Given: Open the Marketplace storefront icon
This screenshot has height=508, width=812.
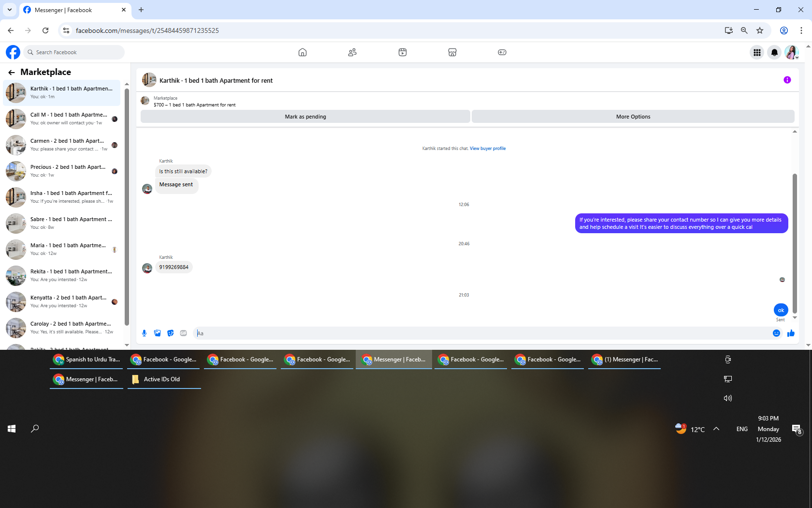Looking at the screenshot, I should tap(452, 52).
